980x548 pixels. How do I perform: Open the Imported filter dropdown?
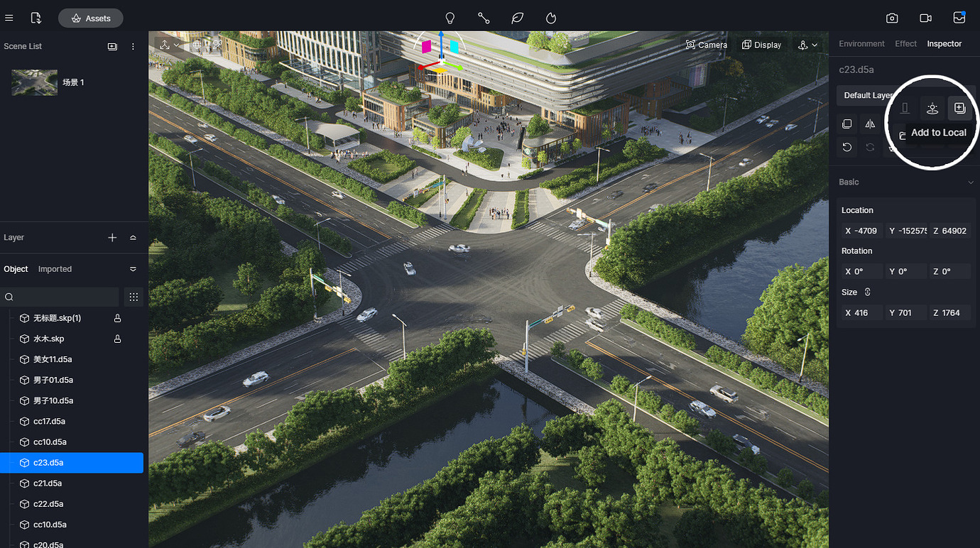tap(132, 269)
